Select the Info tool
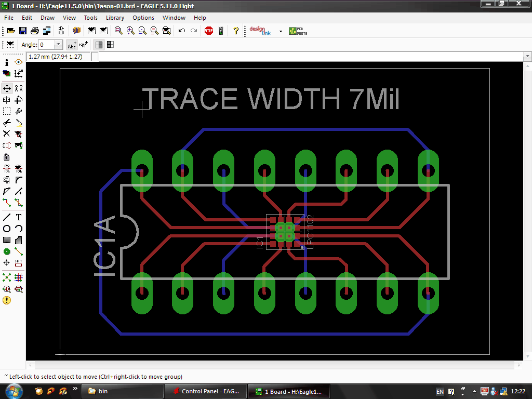 [6, 62]
